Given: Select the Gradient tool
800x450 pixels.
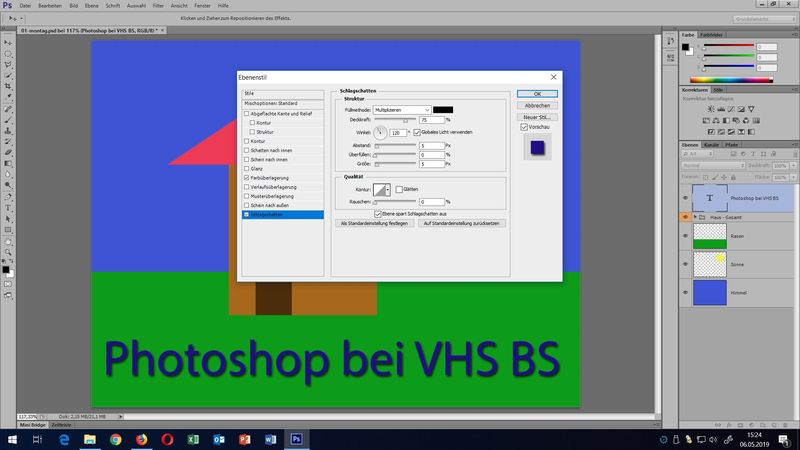Looking at the screenshot, I should coord(8,163).
